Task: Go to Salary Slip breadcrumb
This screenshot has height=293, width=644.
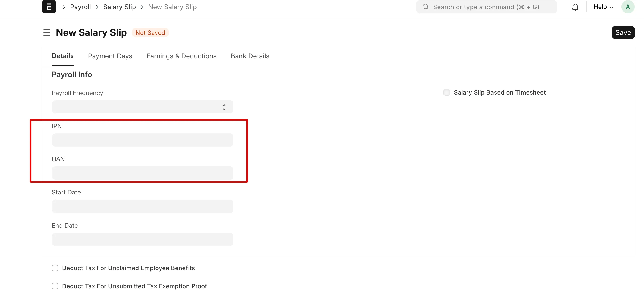Action: pyautogui.click(x=119, y=7)
